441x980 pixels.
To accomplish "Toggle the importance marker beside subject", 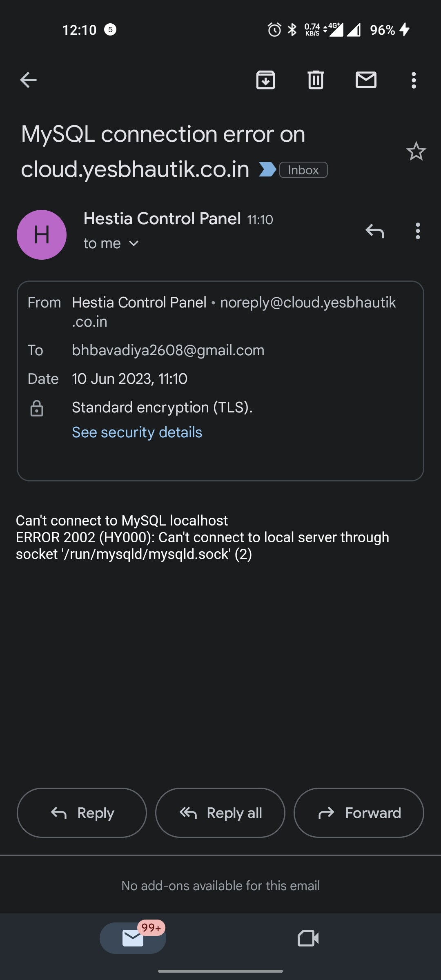I will pos(267,169).
